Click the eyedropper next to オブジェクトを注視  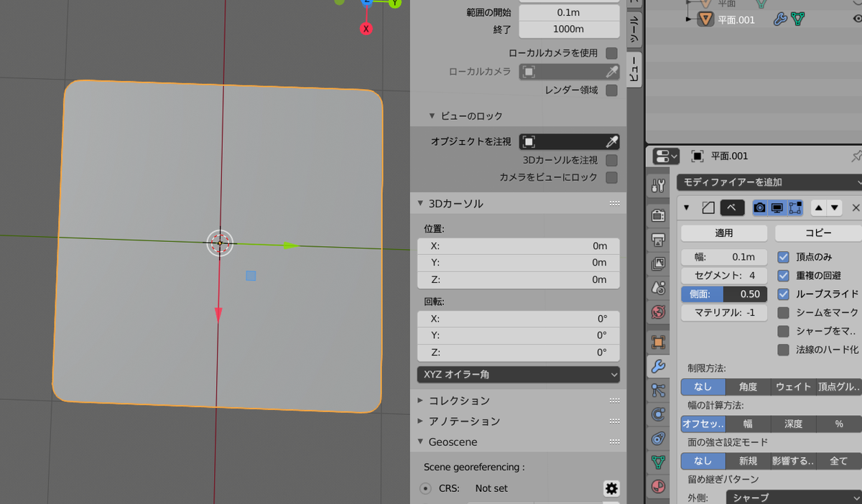point(612,141)
